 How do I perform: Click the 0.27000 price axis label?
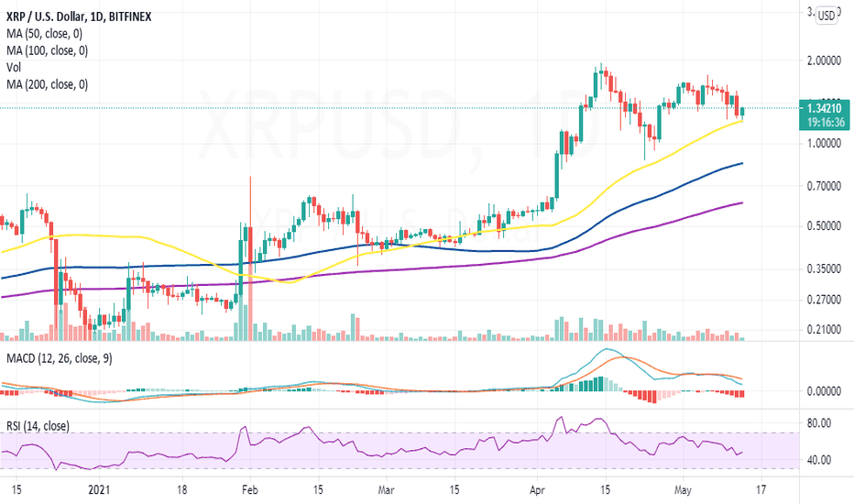pos(824,300)
